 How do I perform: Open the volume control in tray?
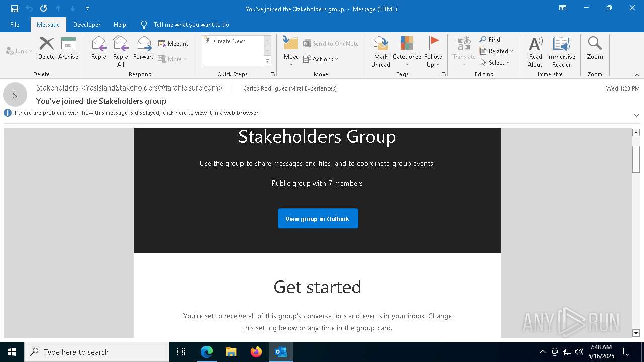click(579, 352)
